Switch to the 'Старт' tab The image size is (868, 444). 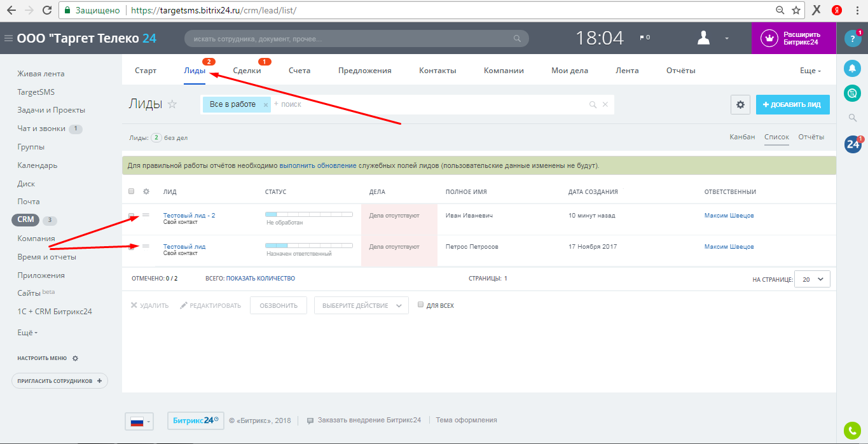(x=146, y=71)
